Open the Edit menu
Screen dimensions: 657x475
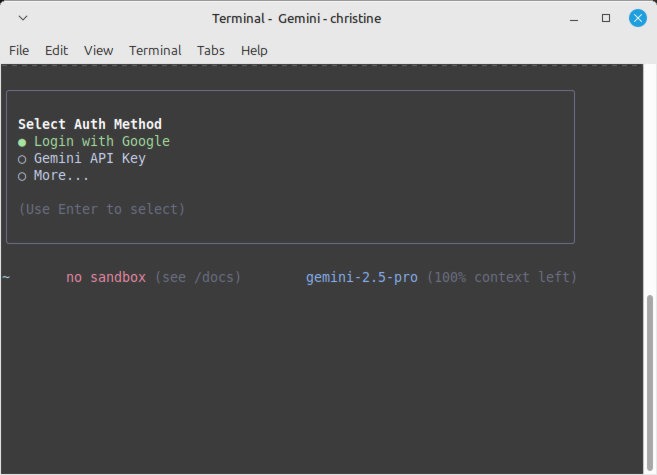[x=56, y=51]
